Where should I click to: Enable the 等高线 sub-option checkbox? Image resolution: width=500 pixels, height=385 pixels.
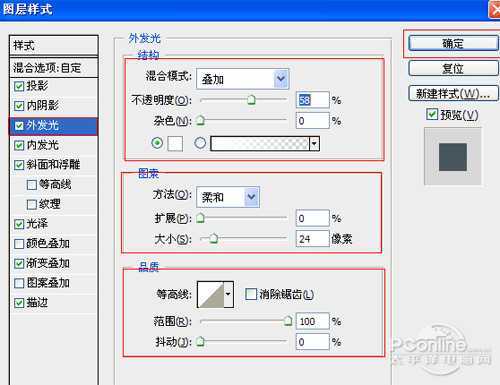click(32, 184)
